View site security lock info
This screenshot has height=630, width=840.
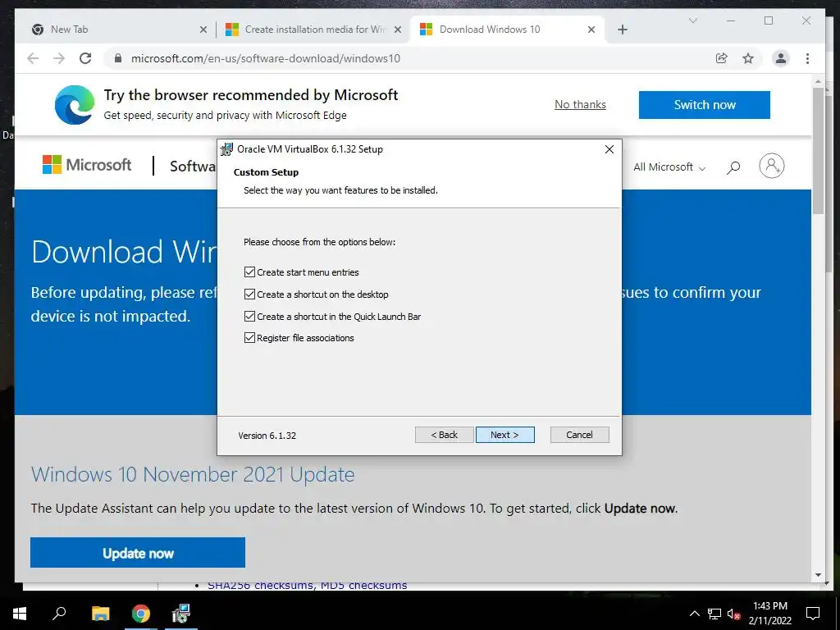click(118, 58)
